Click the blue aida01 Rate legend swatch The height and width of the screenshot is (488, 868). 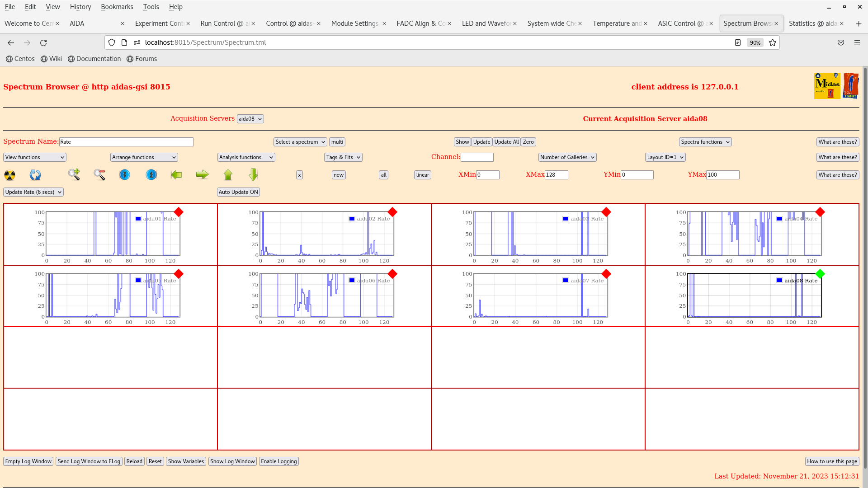click(138, 219)
